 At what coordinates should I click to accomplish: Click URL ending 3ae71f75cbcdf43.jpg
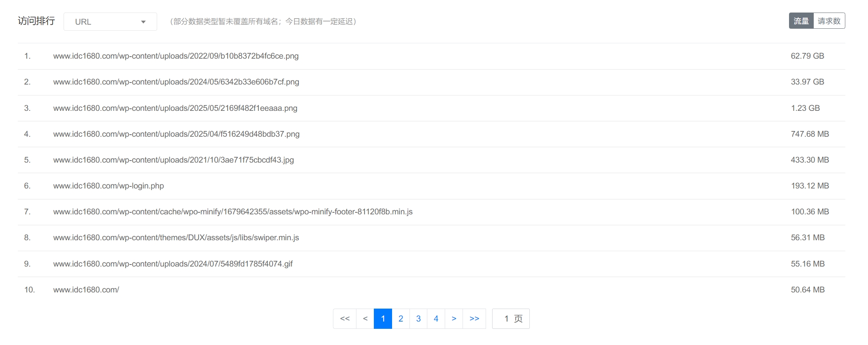coord(173,160)
